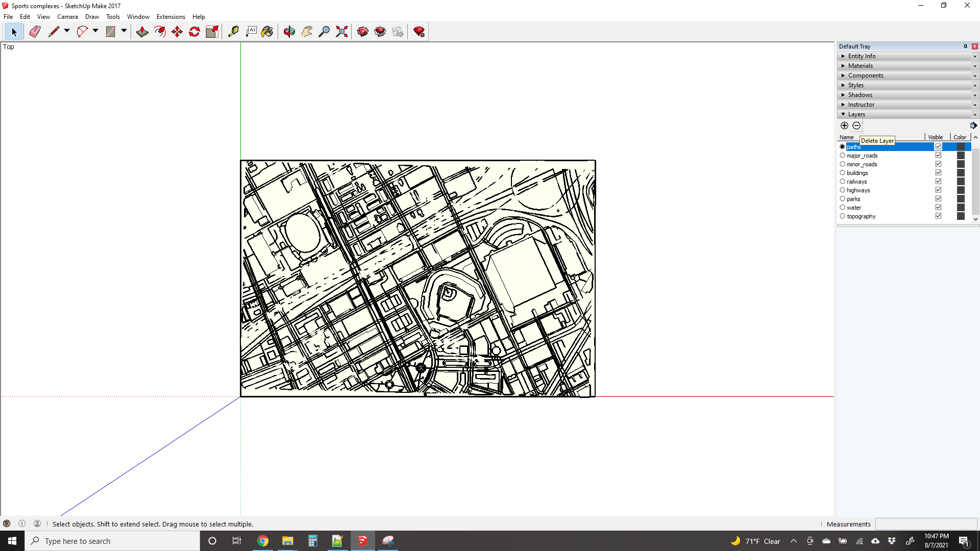Activate the Rotate tool
The image size is (980, 551).
194,32
